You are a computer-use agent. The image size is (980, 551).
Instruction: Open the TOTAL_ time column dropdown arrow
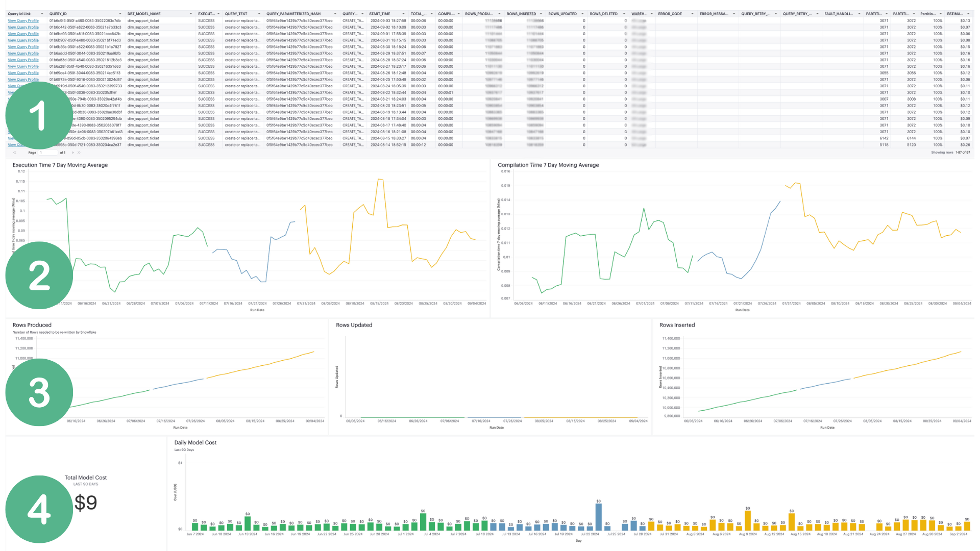tap(431, 14)
